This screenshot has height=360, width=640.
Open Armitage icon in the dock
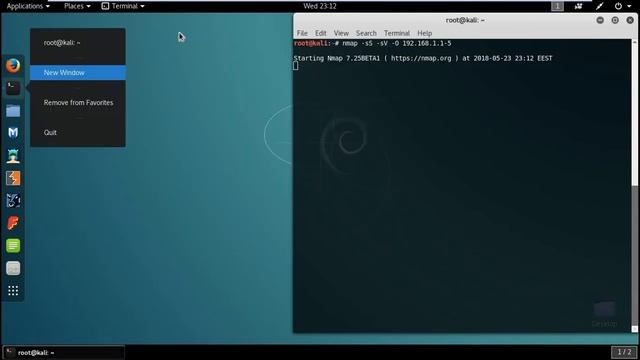[x=13, y=156]
